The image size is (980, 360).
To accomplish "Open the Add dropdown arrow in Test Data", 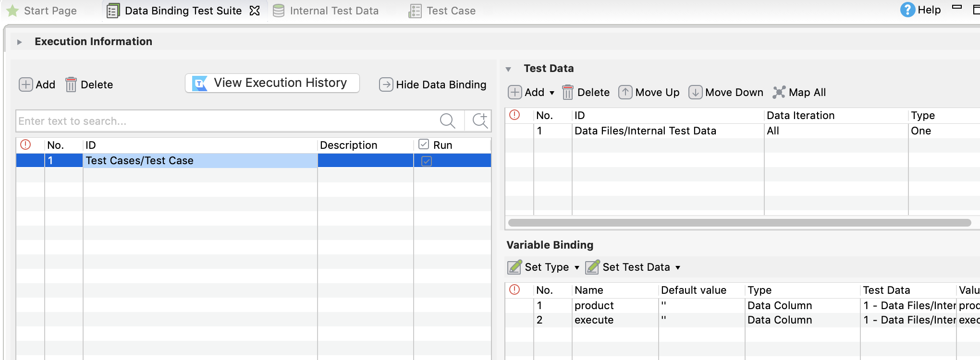I will [x=552, y=93].
